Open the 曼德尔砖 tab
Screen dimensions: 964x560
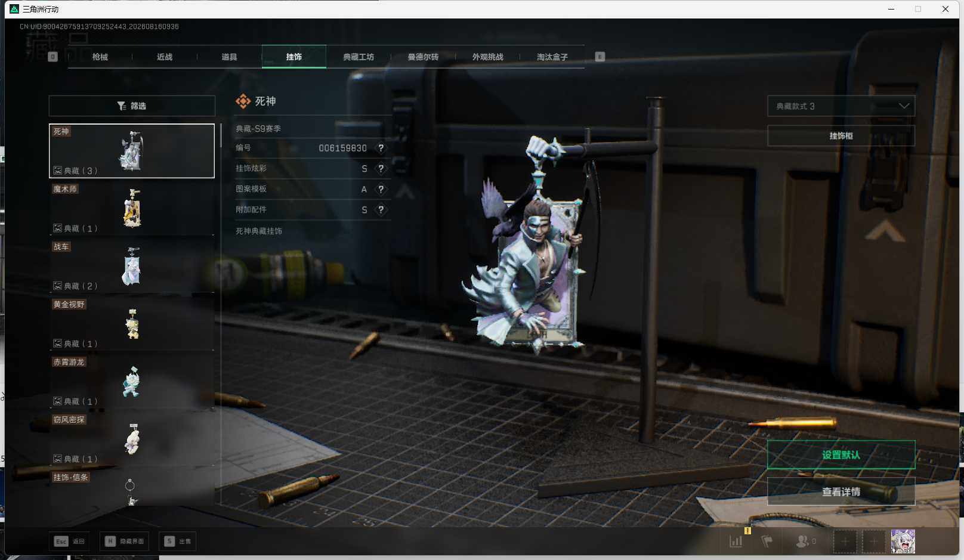[423, 57]
